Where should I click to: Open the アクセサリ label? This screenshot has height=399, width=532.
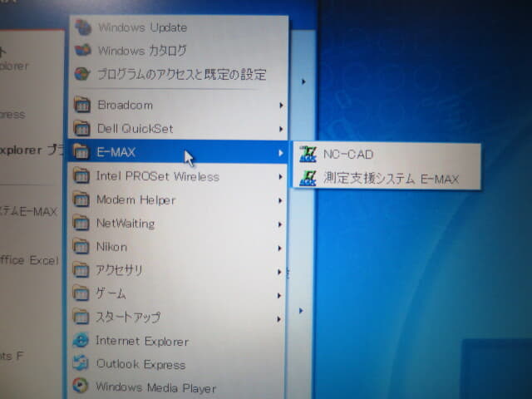[x=119, y=270]
